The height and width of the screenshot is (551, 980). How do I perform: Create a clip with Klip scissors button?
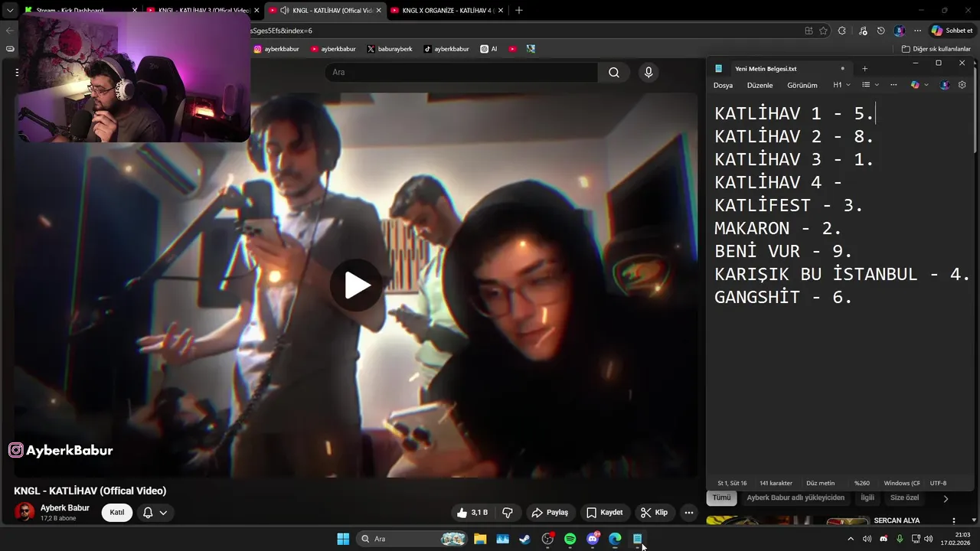tap(654, 513)
